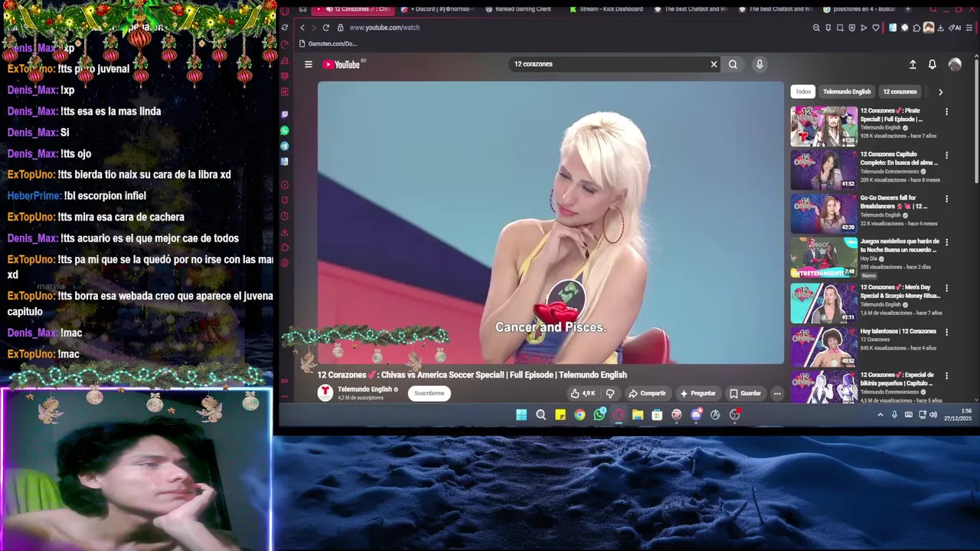Open Twitch in the browser sidebar
The image size is (980, 551).
click(x=285, y=115)
